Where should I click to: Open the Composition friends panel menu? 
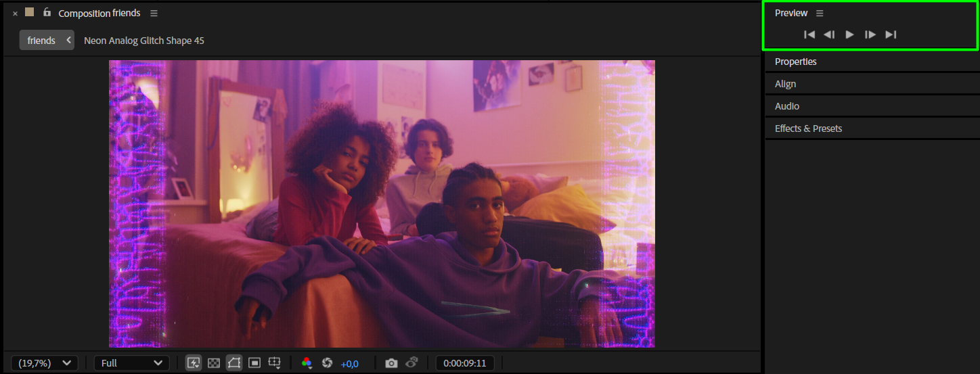[154, 14]
